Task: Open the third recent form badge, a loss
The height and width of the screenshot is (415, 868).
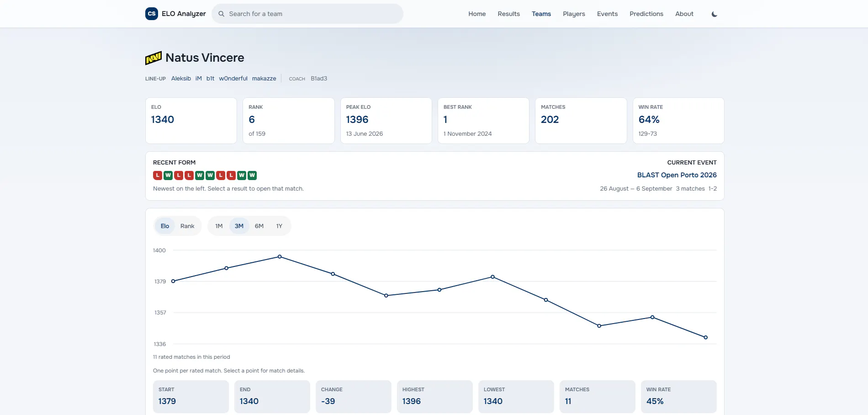Action: 179,175
